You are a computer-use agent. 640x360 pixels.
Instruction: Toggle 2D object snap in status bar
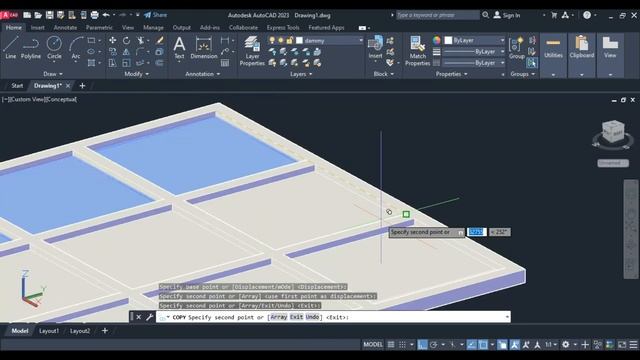(483, 344)
